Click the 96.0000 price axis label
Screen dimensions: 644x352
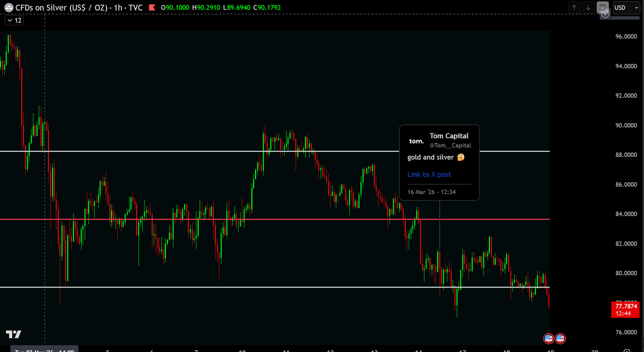[626, 37]
